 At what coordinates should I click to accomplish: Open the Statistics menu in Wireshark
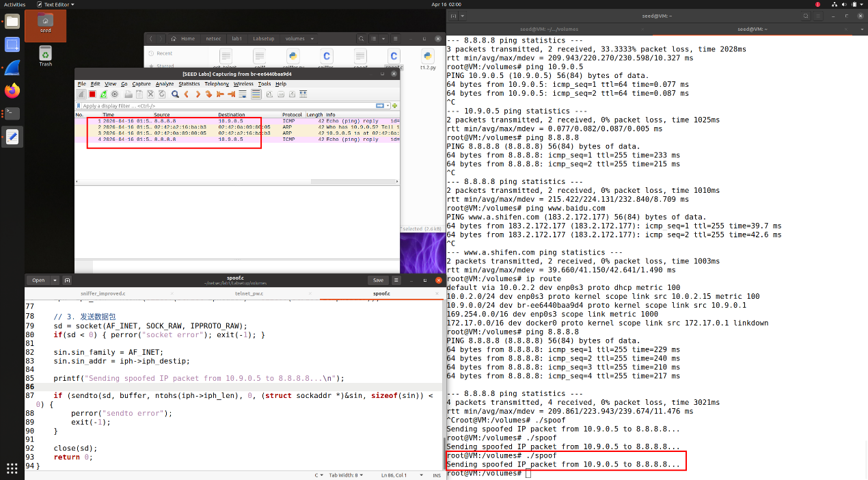[x=189, y=84]
